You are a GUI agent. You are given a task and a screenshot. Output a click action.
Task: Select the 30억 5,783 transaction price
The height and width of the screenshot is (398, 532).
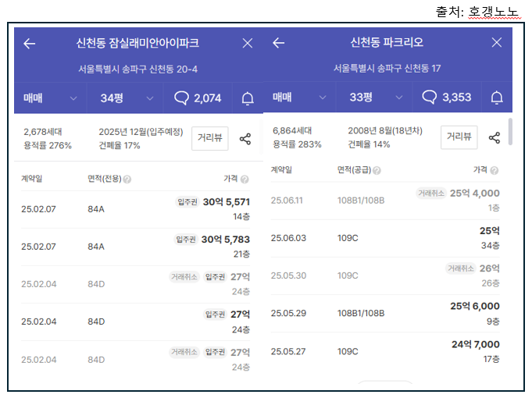(x=226, y=240)
